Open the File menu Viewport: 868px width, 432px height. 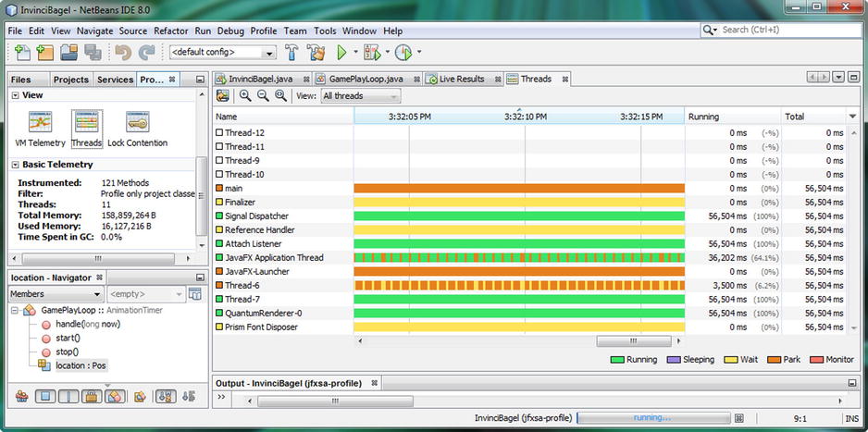(15, 31)
